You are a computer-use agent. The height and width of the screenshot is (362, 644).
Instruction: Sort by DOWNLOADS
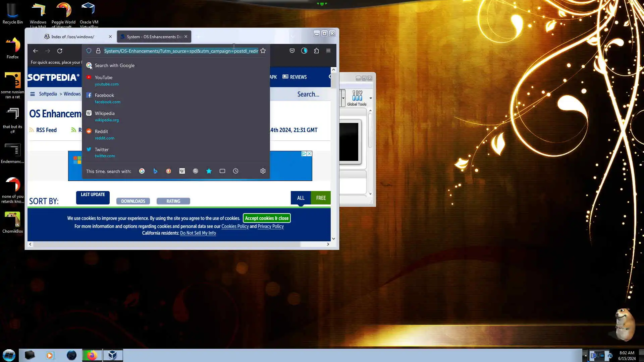tap(133, 201)
